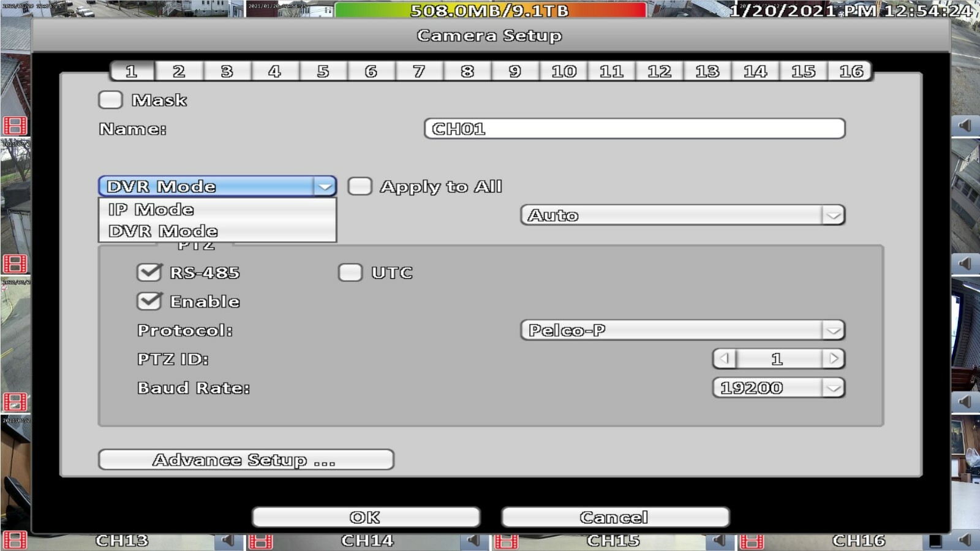Click the CH16 speaker icon
Image resolution: width=980 pixels, height=551 pixels.
pyautogui.click(x=965, y=541)
